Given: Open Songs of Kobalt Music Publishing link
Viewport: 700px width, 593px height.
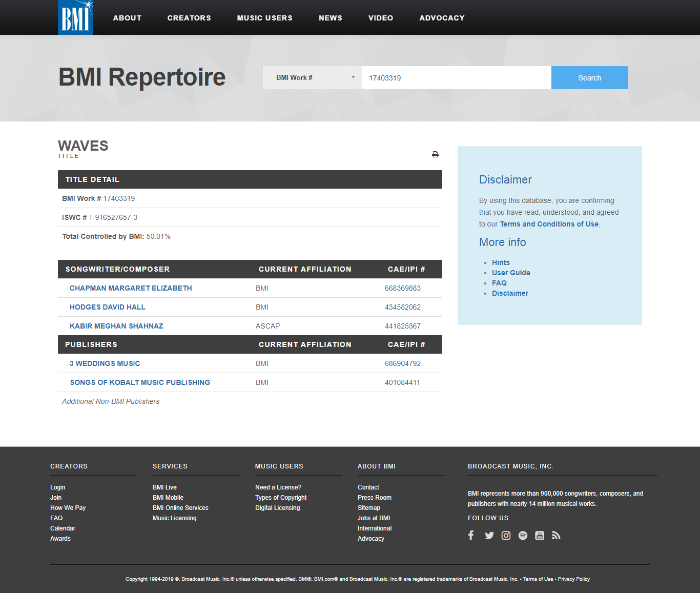Looking at the screenshot, I should (x=140, y=382).
